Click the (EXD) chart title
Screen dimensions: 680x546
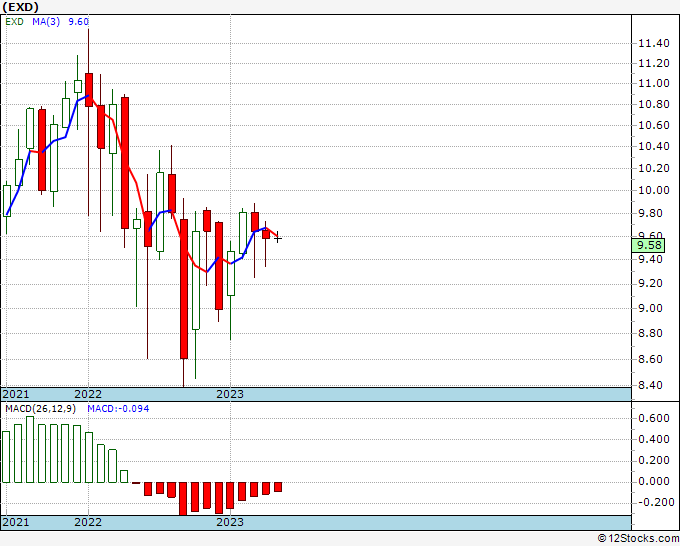pyautogui.click(x=21, y=7)
